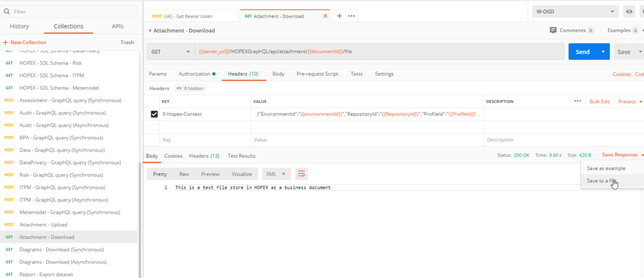Toggle the empty header row checkbox
The image size is (644, 278).
tap(154, 127)
